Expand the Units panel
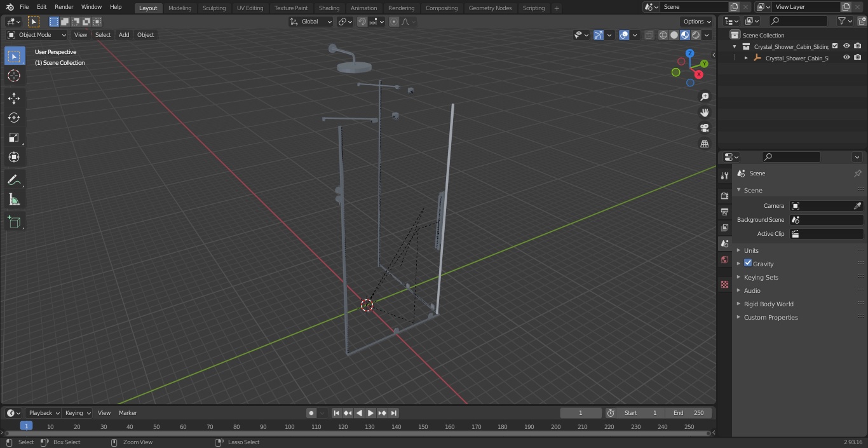Screen dimensions: 868x448 pos(751,250)
